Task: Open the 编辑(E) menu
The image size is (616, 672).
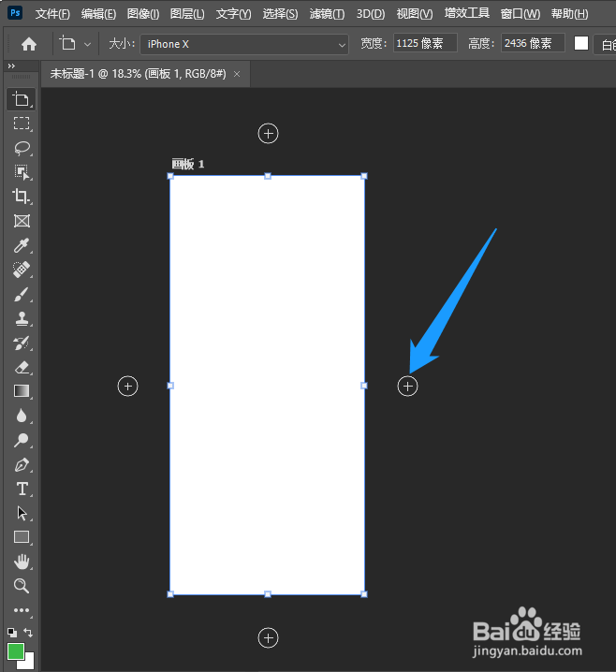Action: point(98,14)
